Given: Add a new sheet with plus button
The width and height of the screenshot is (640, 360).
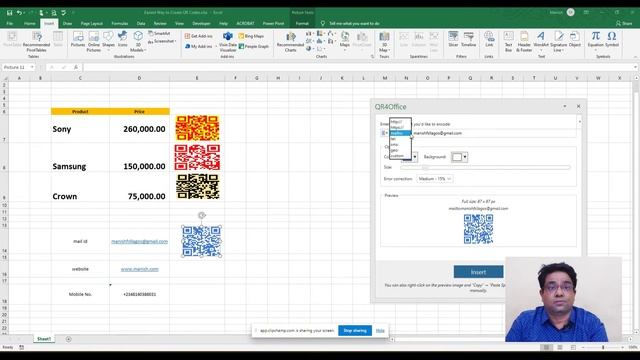Looking at the screenshot, I should pyautogui.click(x=68, y=339).
